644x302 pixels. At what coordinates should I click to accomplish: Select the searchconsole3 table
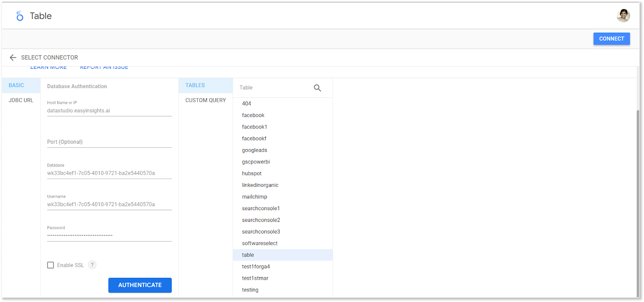(x=283, y=232)
